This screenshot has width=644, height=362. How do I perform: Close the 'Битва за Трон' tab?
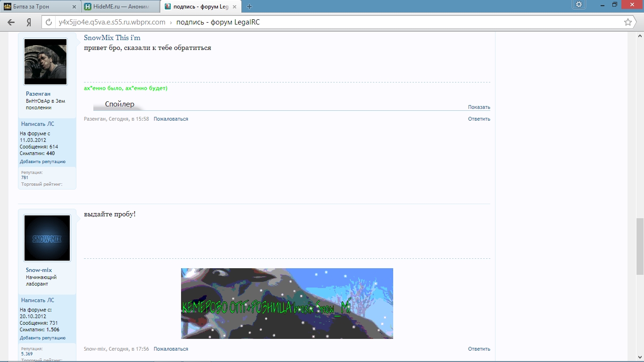click(x=74, y=7)
